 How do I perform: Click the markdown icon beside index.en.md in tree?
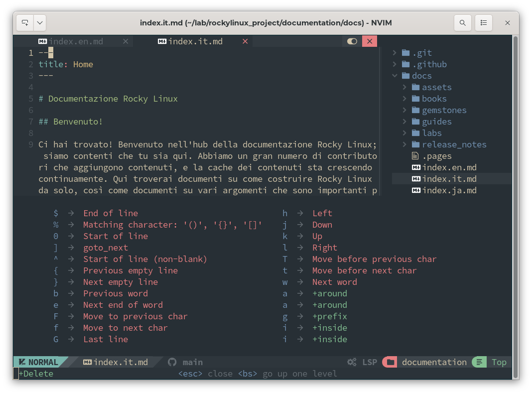pos(416,167)
